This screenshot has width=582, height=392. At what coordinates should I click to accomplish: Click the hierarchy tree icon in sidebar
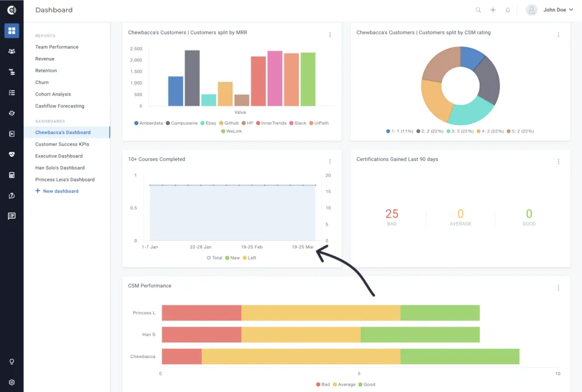click(11, 72)
